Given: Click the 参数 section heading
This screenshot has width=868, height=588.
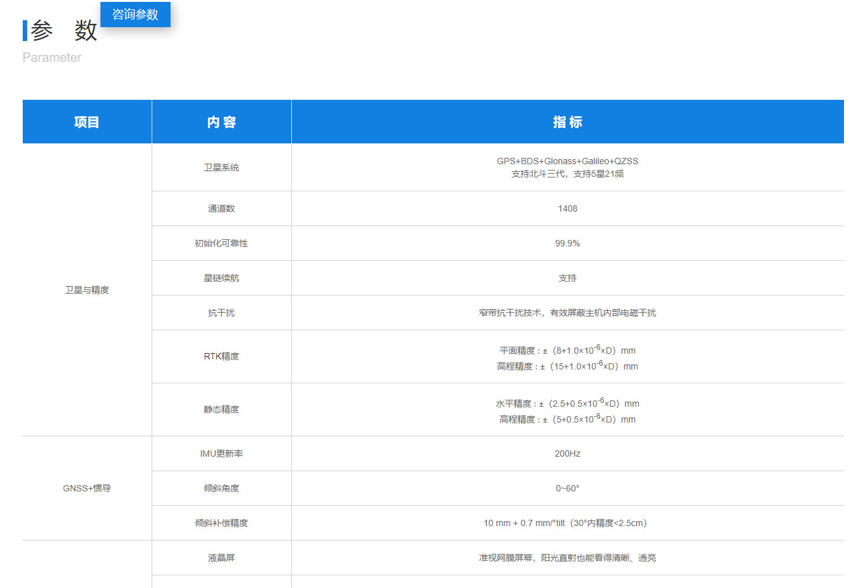Looking at the screenshot, I should click(64, 30).
